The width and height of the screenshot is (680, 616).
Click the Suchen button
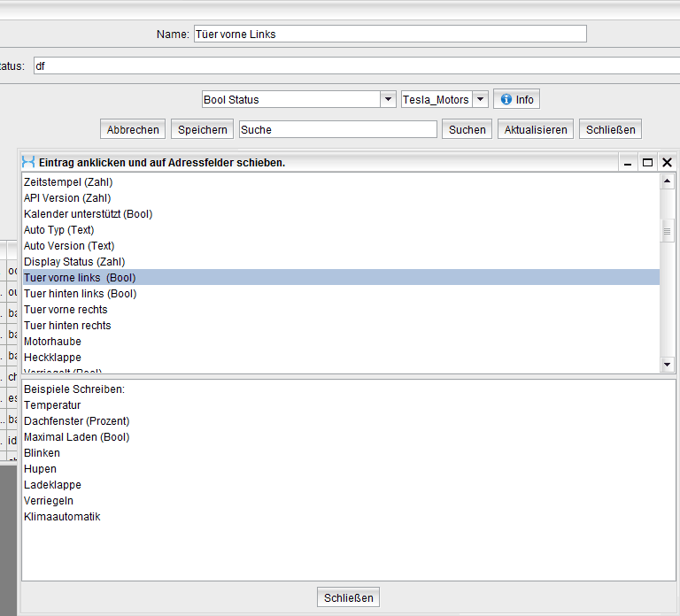coord(467,129)
